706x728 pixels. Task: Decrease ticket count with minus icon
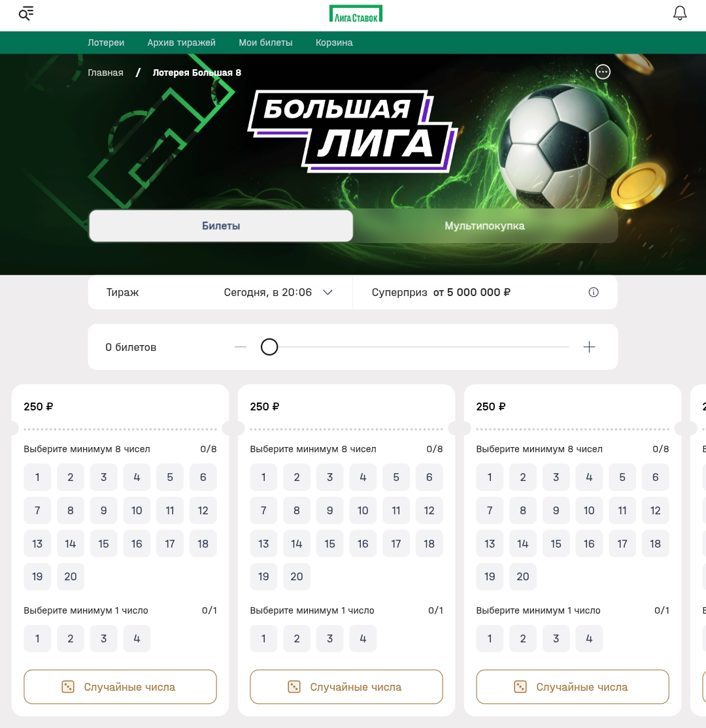pos(241,347)
